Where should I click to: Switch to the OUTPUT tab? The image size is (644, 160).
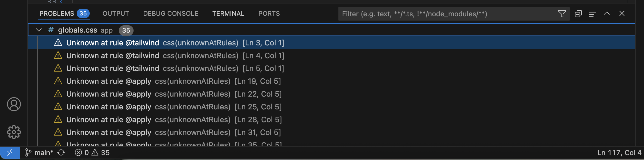coord(116,14)
